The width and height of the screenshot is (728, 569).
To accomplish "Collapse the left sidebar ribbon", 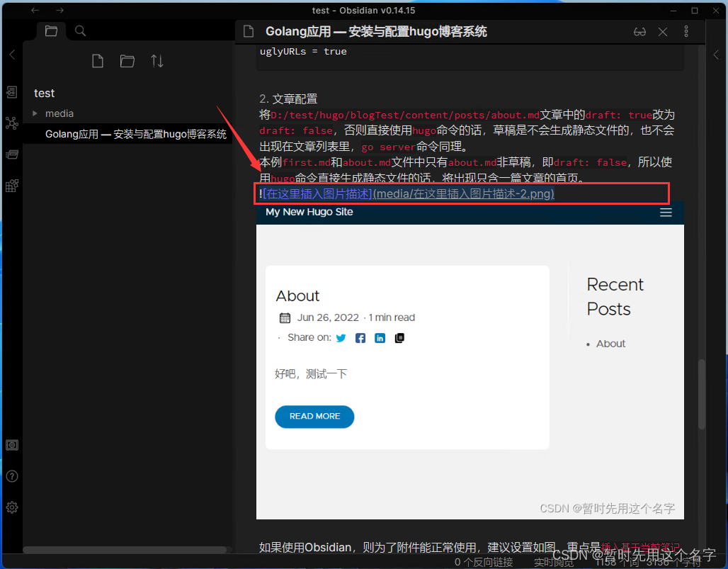I will tap(11, 55).
